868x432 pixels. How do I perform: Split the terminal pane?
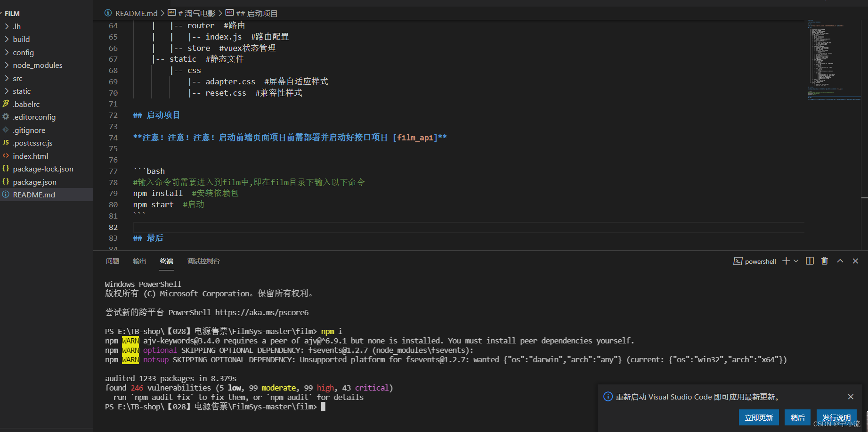(x=810, y=261)
